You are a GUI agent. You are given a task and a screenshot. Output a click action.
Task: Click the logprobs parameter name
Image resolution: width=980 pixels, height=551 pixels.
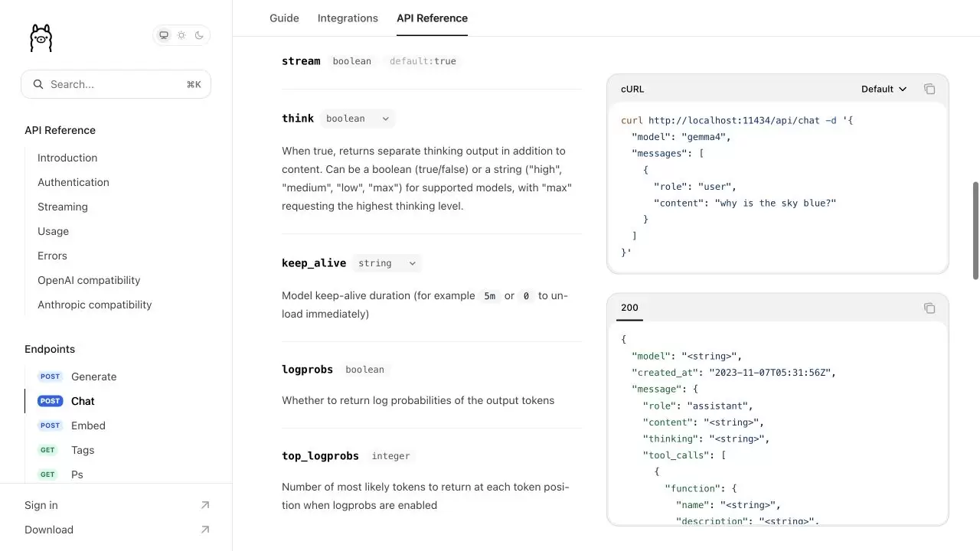(x=307, y=370)
